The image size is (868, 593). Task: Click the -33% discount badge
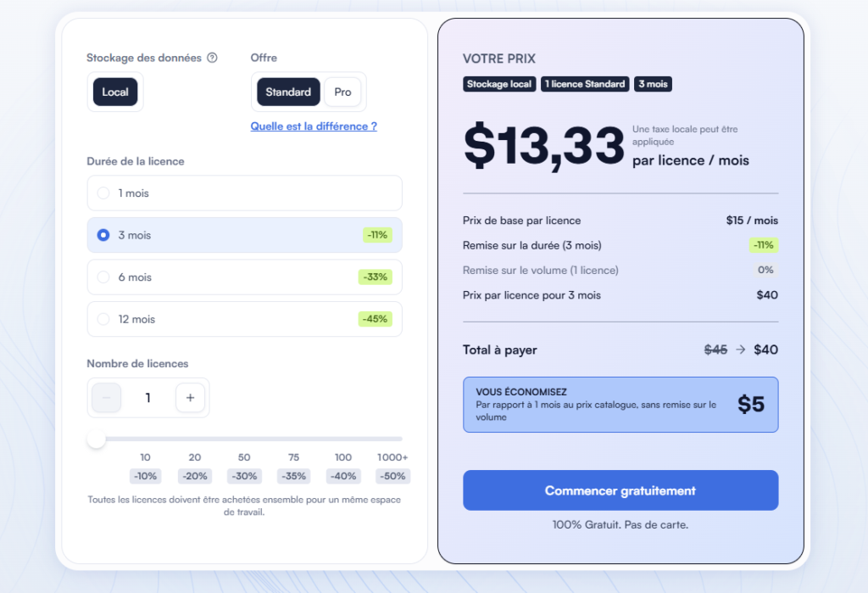[x=376, y=277]
